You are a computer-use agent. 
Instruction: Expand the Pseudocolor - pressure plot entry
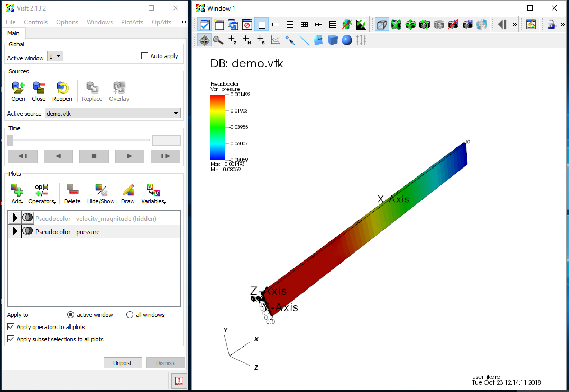15,231
